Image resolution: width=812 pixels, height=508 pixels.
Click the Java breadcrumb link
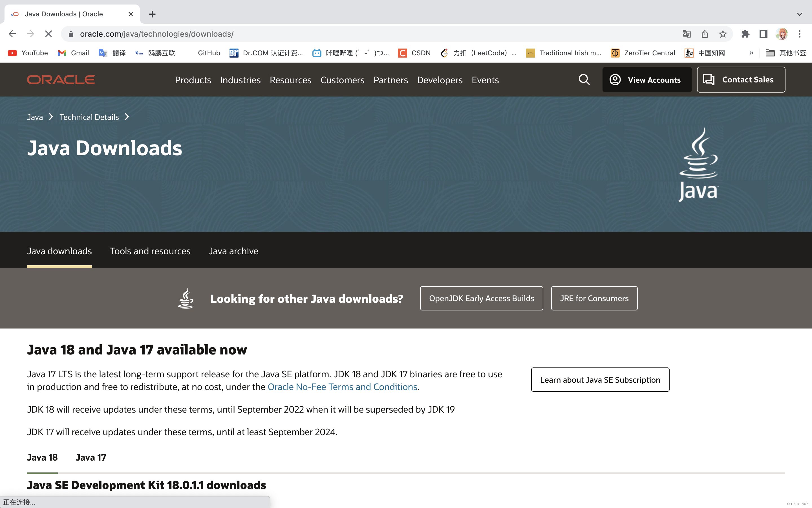pyautogui.click(x=35, y=117)
